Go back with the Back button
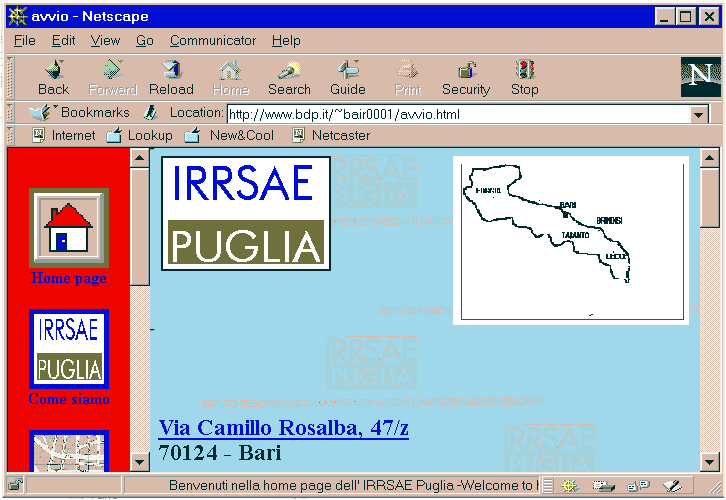The image size is (726, 500). 54,78
